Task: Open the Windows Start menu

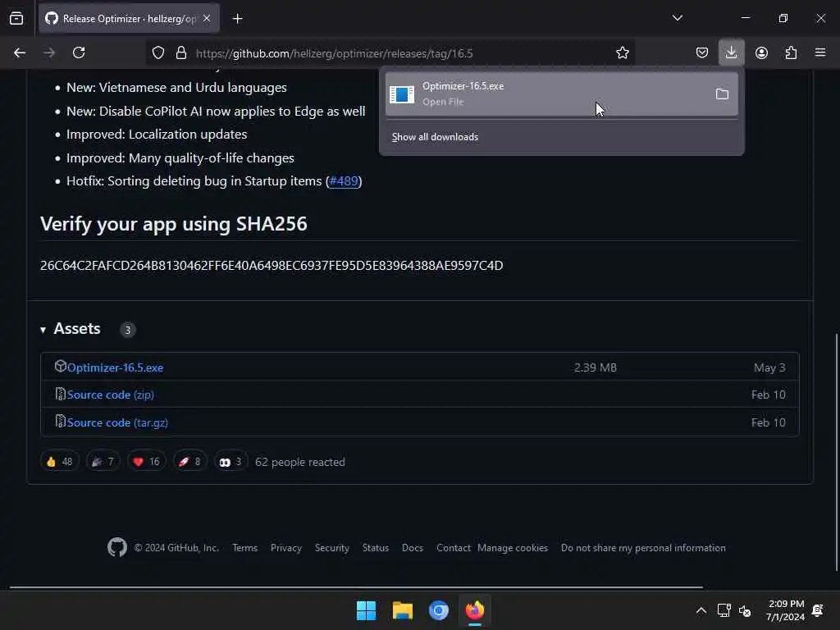Action: point(367,610)
